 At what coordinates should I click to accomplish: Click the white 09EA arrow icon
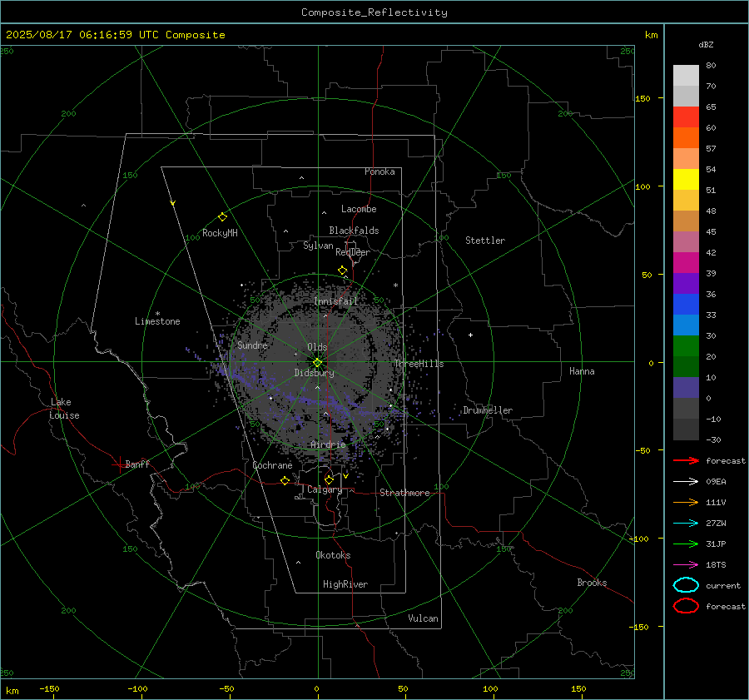click(x=686, y=482)
